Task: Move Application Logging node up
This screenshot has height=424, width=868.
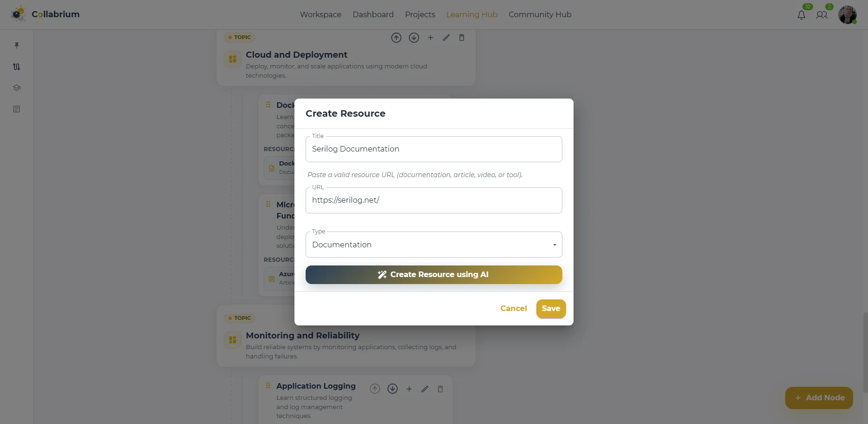Action: [375, 389]
